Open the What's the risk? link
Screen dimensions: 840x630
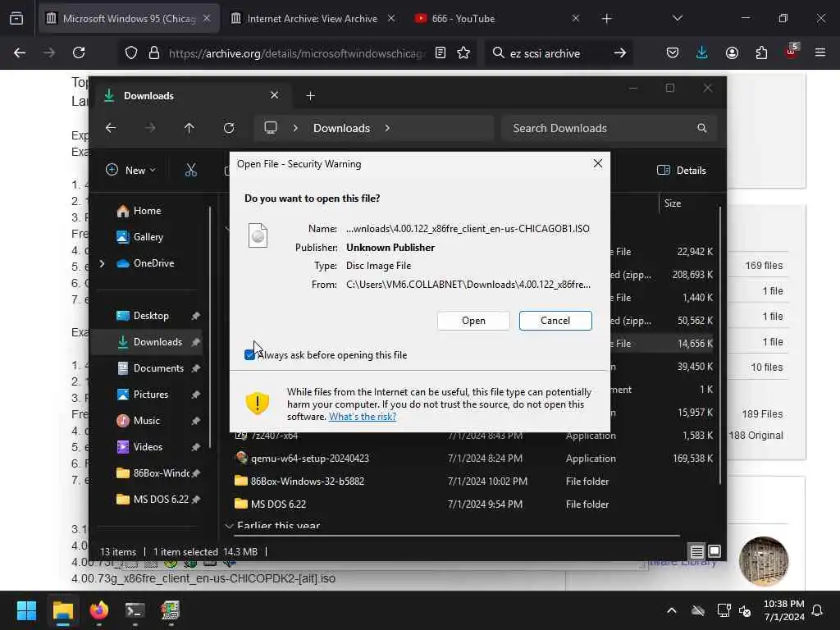(362, 417)
